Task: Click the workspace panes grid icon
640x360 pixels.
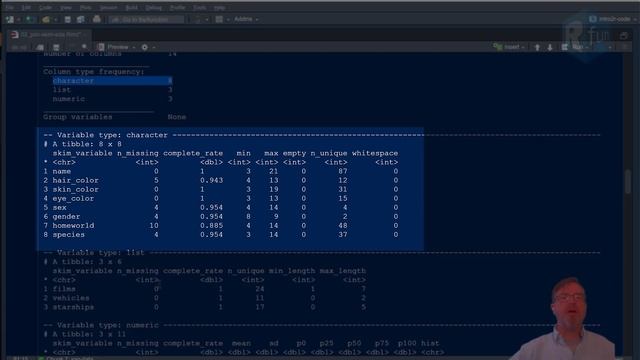Action: click(219, 19)
